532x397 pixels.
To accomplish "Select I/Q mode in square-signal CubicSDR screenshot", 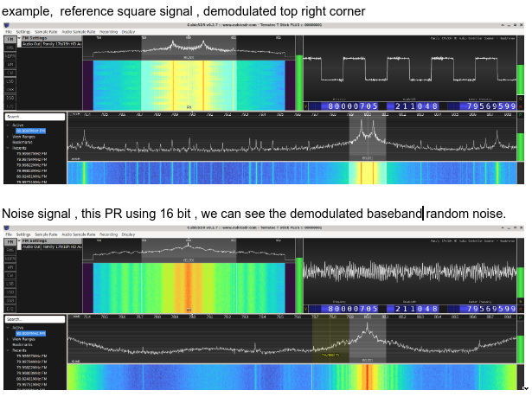I will pos(10,106).
